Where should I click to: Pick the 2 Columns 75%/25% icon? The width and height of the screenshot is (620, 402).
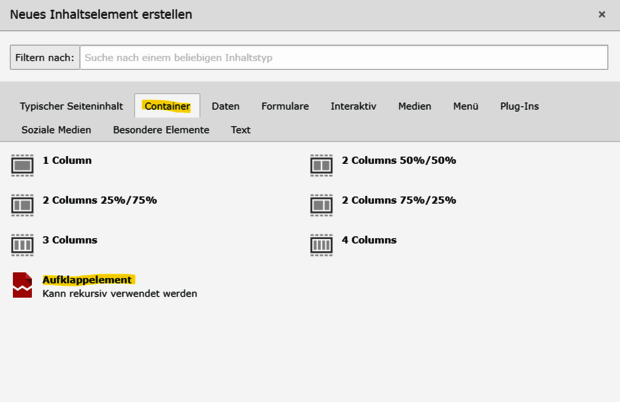[321, 205]
